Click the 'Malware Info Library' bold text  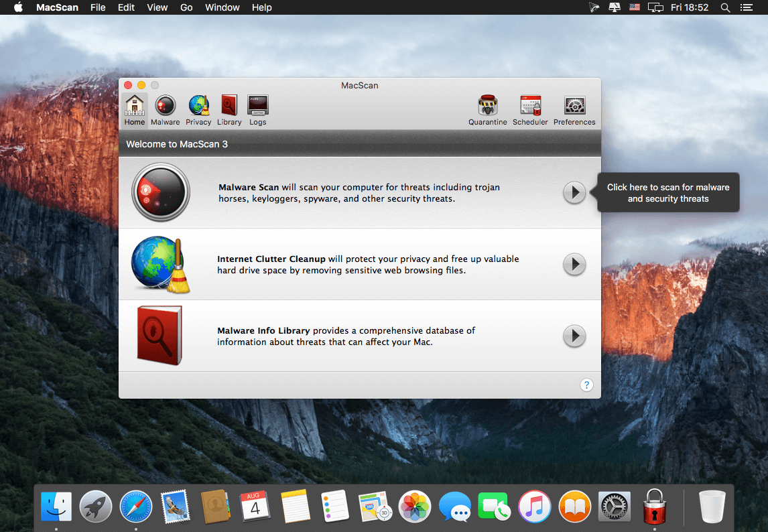[263, 331]
